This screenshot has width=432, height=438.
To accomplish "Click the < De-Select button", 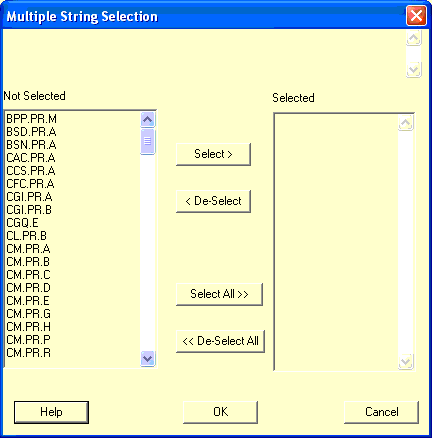I will point(213,201).
